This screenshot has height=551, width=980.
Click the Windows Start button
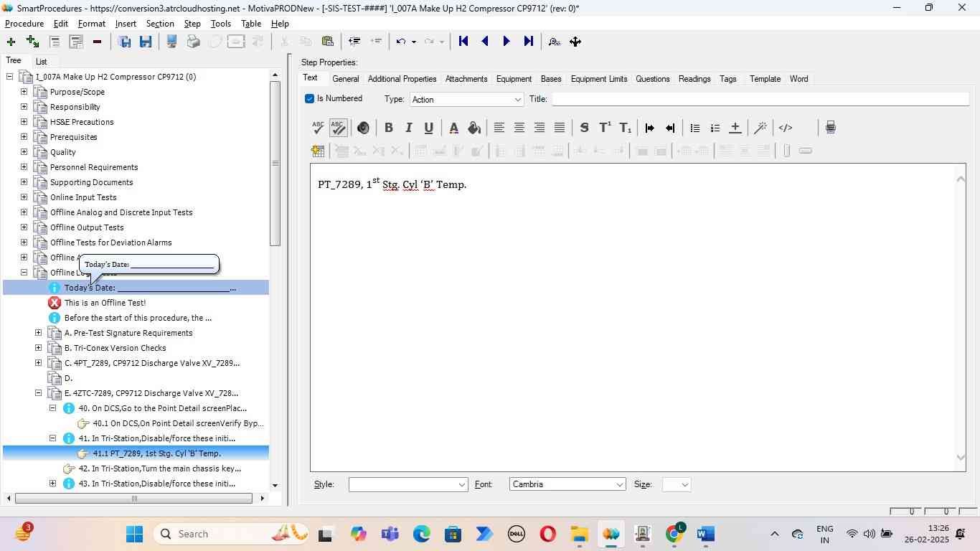[x=135, y=534]
